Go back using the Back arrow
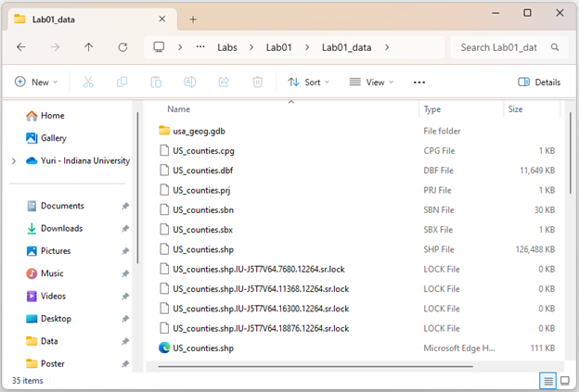 pyautogui.click(x=21, y=47)
